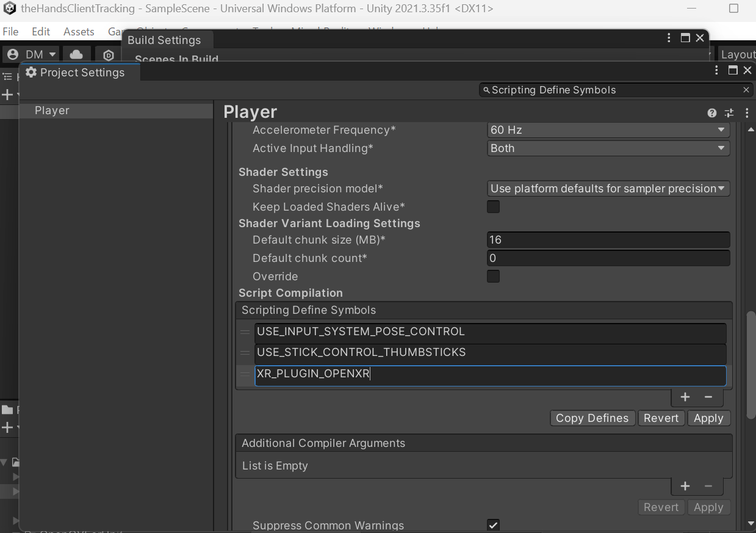The image size is (756, 533).
Task: Open Player settings help via question mark icon
Action: (x=711, y=113)
